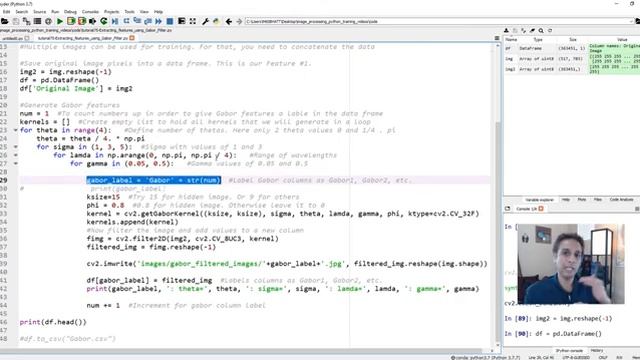The height and width of the screenshot is (360, 640).
Task: Open Consoles menu
Action: (x=90, y=12)
